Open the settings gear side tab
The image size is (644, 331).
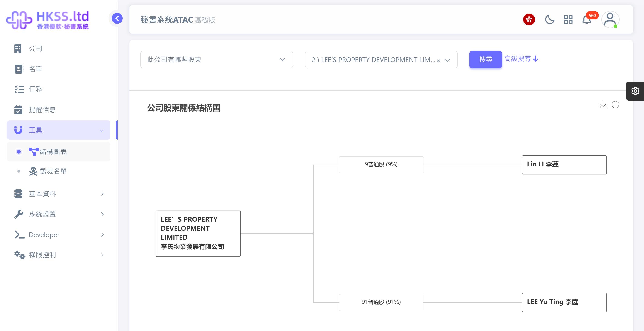point(635,91)
